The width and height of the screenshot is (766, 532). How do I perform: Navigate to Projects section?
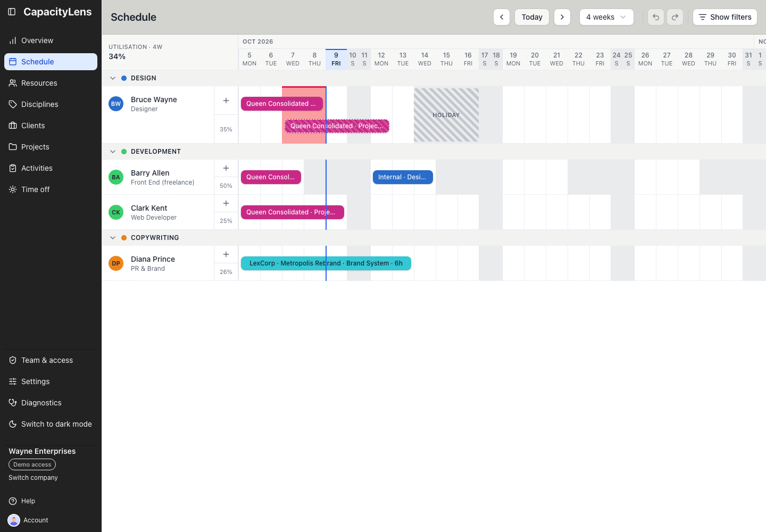pyautogui.click(x=51, y=147)
